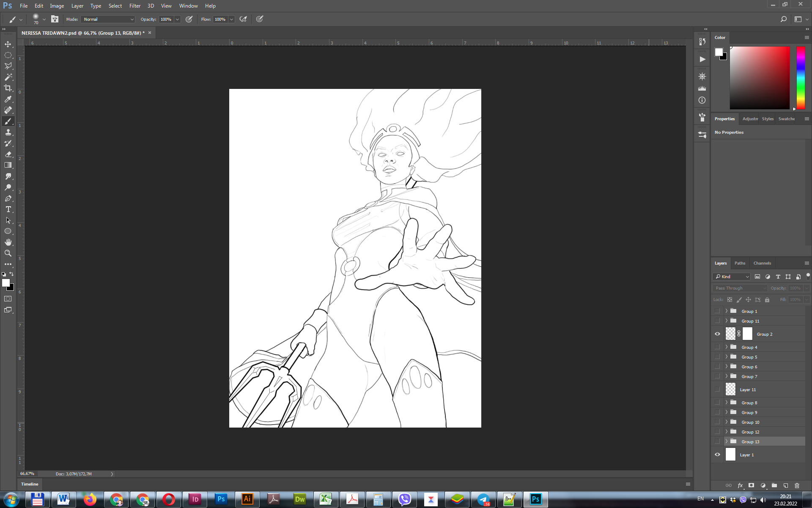Select the Dodge tool
This screenshot has width=812, height=508.
[8, 187]
